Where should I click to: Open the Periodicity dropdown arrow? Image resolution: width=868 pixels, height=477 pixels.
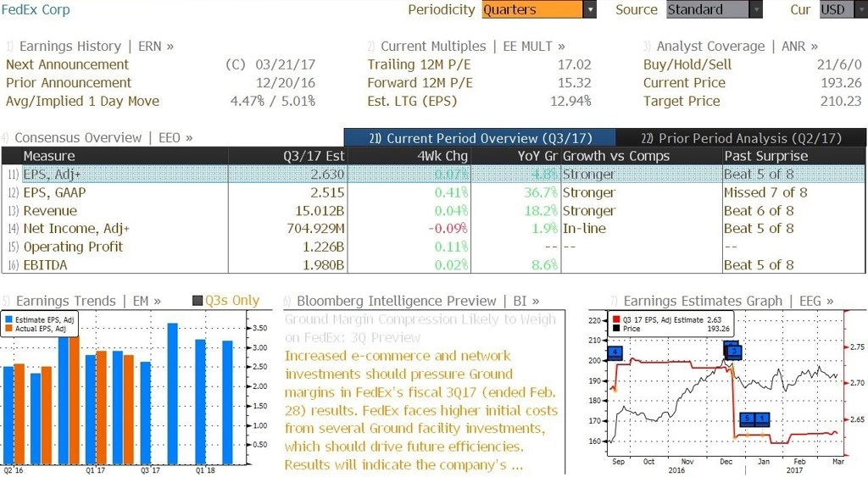click(x=590, y=9)
